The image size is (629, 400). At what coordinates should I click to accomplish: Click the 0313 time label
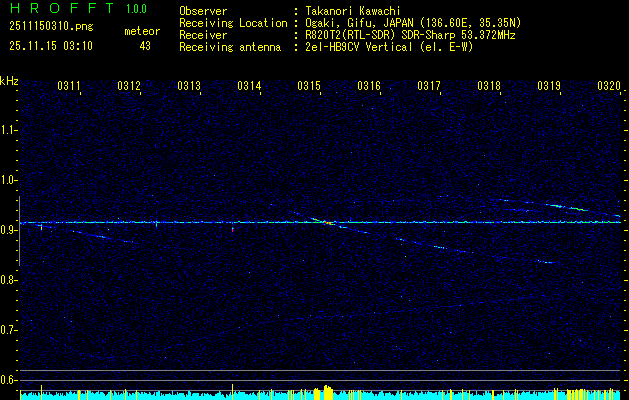(189, 87)
